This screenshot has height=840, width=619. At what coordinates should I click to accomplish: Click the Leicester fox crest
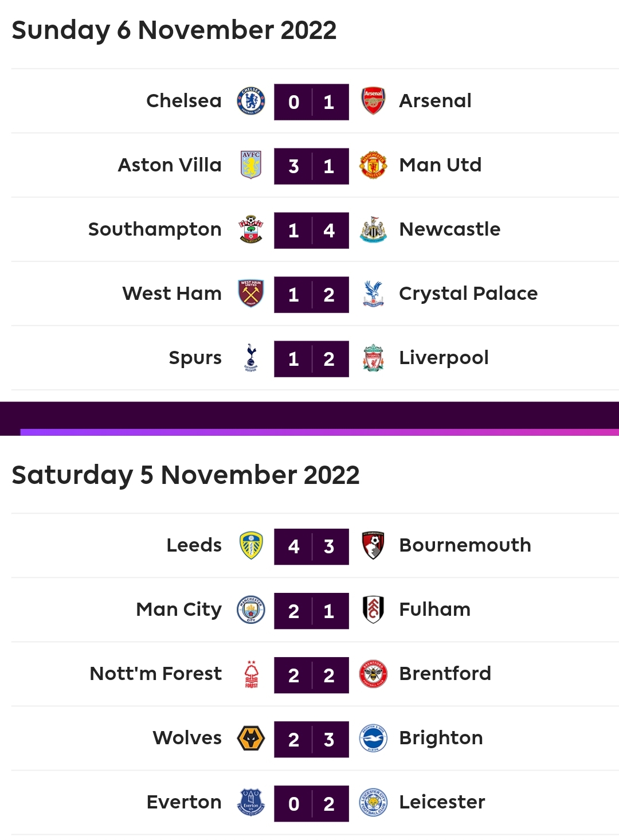pyautogui.click(x=373, y=803)
